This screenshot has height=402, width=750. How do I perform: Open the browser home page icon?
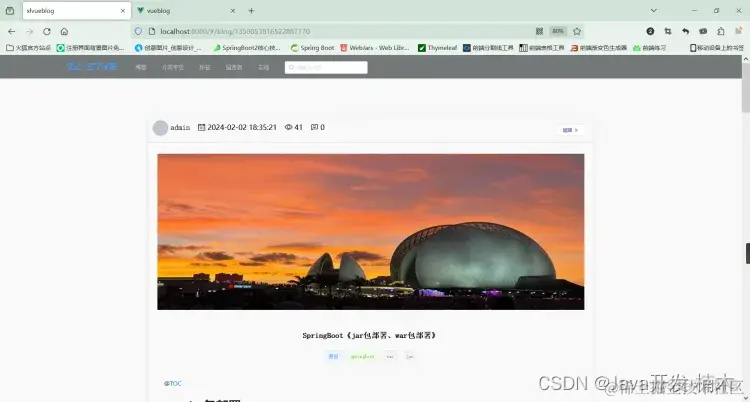(64, 32)
